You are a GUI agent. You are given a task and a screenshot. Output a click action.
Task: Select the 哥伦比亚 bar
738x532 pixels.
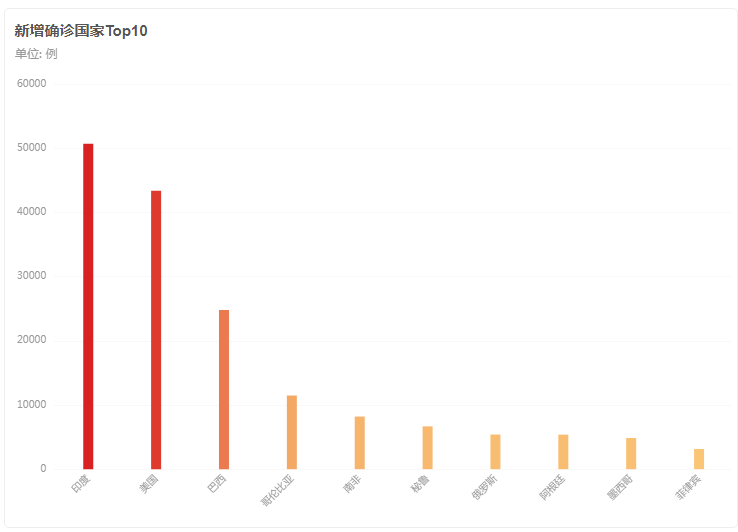(x=292, y=432)
